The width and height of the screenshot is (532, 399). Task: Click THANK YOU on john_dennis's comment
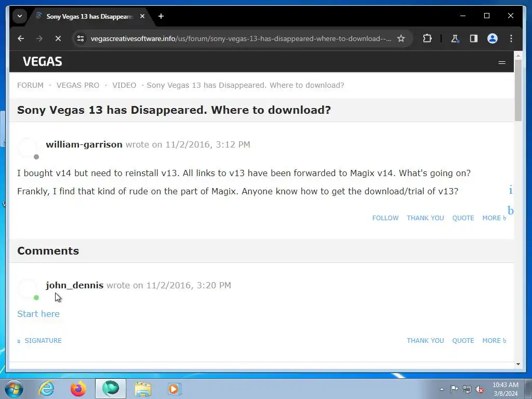tap(425, 341)
